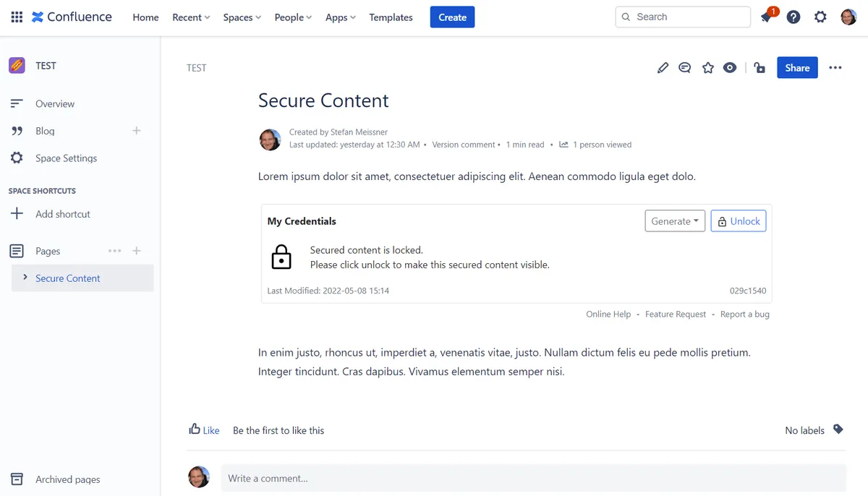
Task: Click the Search input field
Action: pyautogui.click(x=683, y=17)
